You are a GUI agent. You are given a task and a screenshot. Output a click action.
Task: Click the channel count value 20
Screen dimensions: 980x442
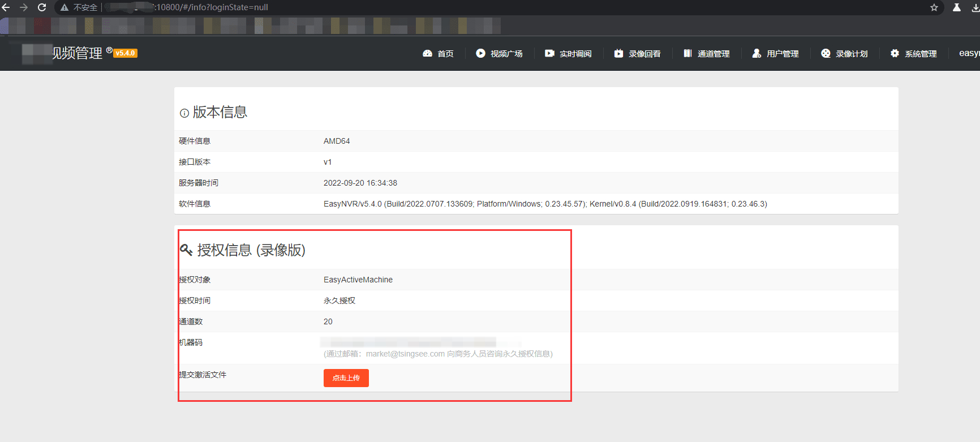(328, 321)
